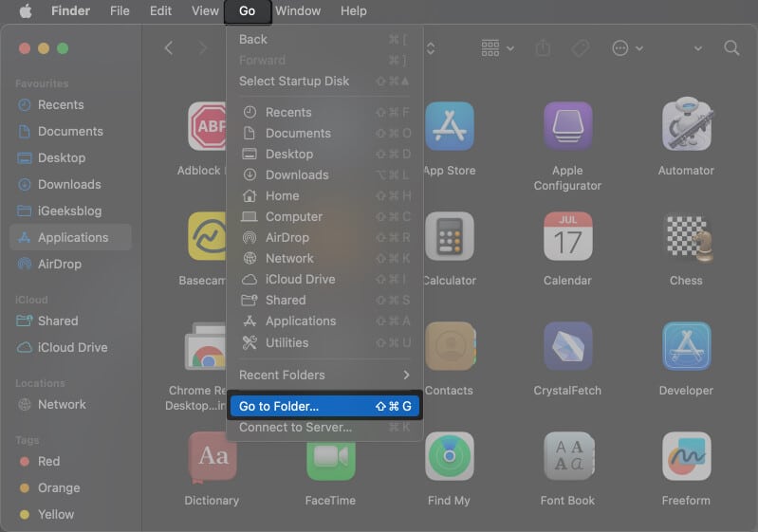The height and width of the screenshot is (532, 758).
Task: Open the Action ellipsis toolbar menu
Action: (627, 48)
